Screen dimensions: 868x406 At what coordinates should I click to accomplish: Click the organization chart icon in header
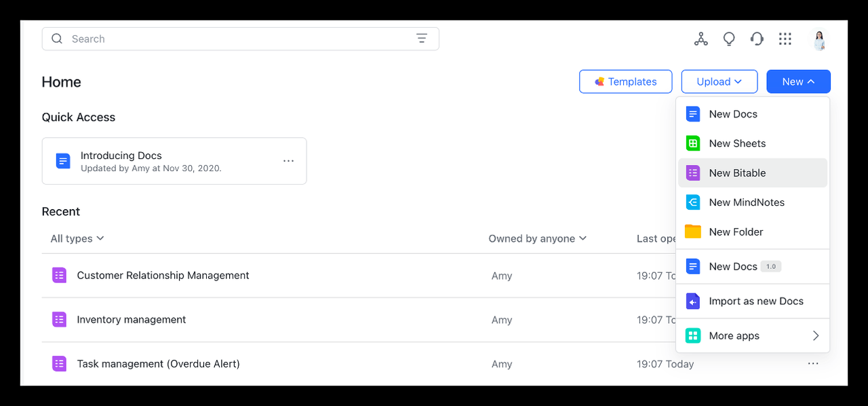pos(701,39)
